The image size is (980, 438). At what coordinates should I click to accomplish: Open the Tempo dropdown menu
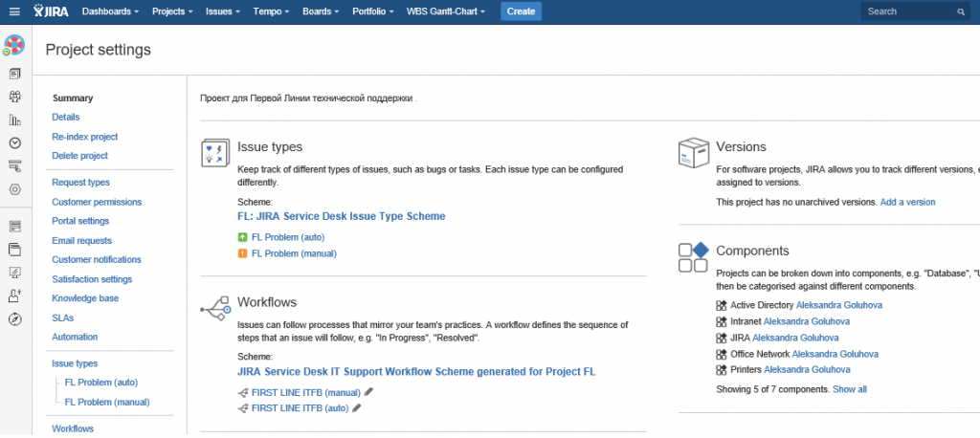(x=272, y=11)
